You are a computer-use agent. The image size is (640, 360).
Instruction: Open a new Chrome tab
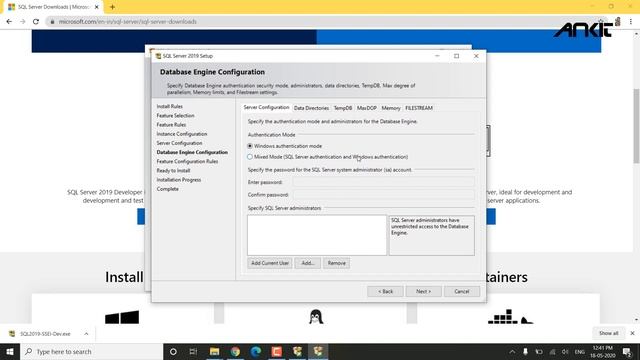click(112, 7)
